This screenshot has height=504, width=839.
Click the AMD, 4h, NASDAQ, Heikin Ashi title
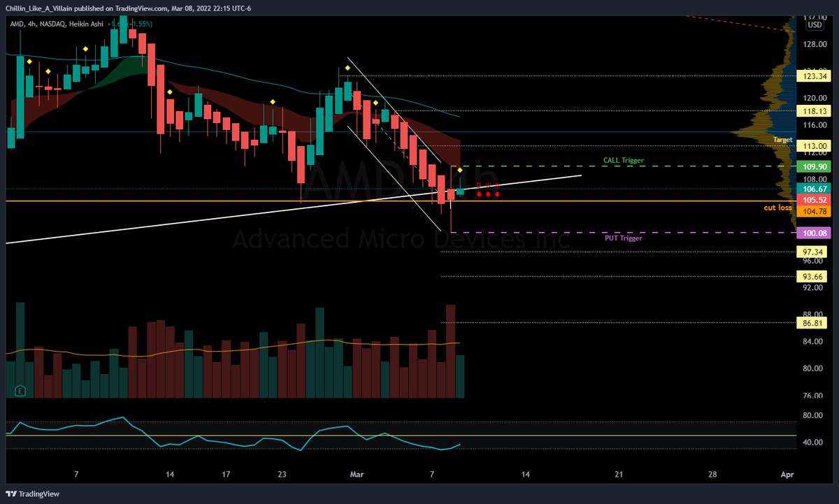[56, 24]
